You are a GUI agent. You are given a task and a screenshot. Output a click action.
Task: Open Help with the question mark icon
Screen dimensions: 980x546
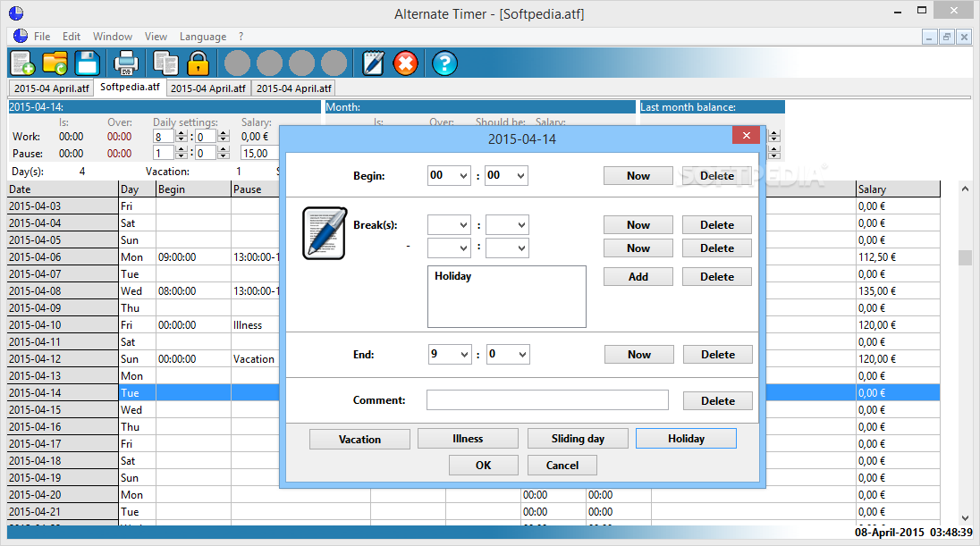pos(444,63)
